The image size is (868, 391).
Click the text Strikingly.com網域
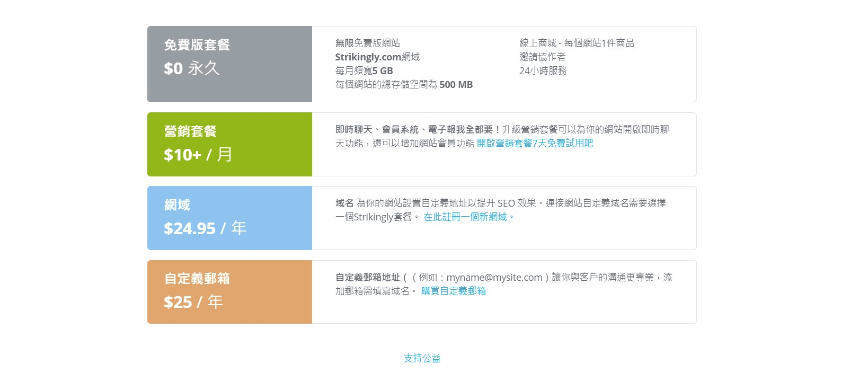377,57
